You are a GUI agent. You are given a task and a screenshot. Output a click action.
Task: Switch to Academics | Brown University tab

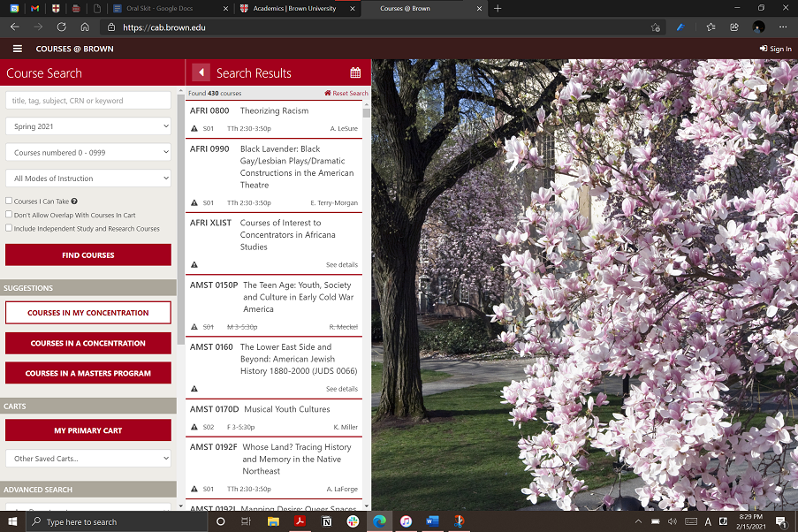(293, 8)
